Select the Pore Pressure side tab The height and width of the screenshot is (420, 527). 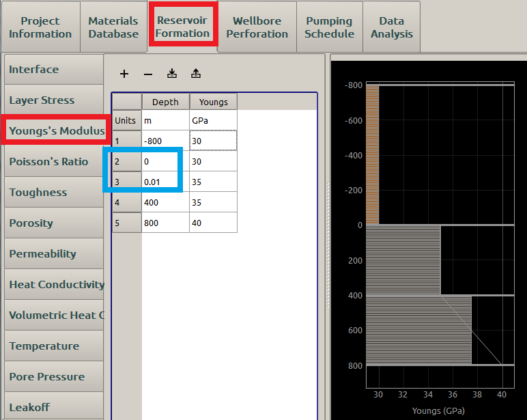(54, 376)
